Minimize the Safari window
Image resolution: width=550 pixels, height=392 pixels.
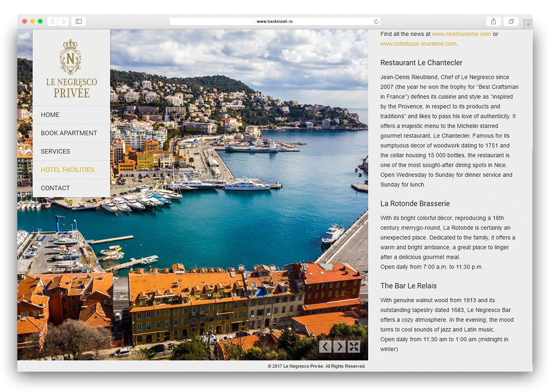point(32,21)
